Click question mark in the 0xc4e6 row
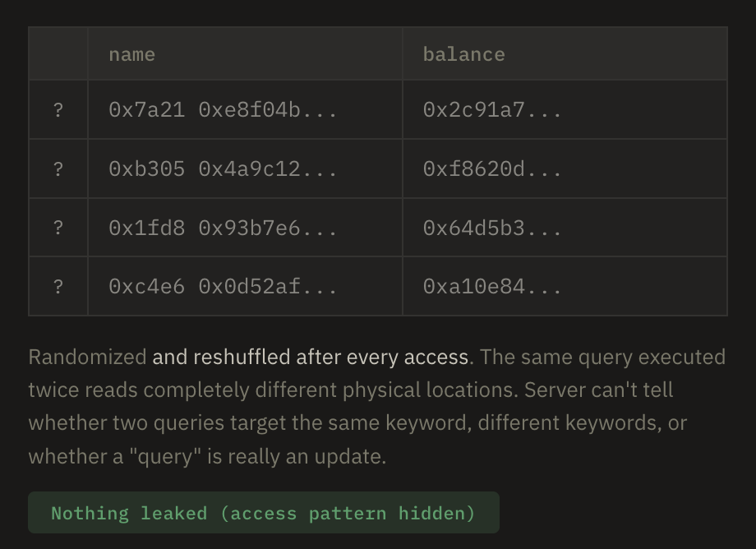 click(x=58, y=287)
